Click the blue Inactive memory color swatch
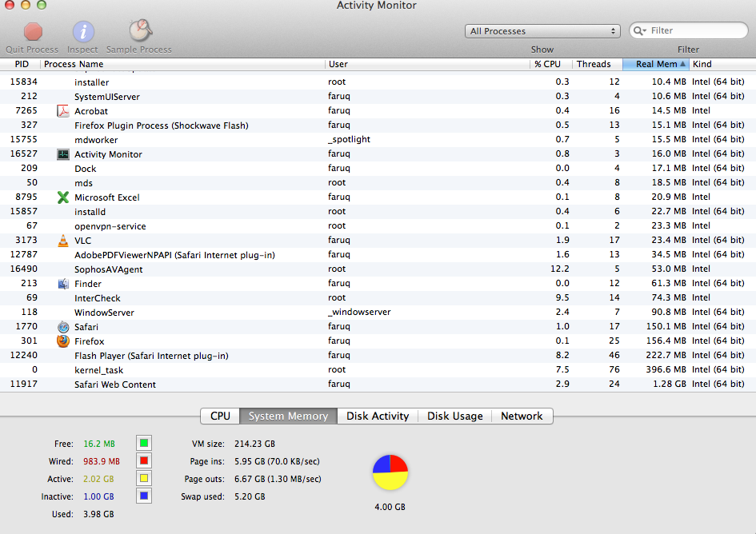This screenshot has width=756, height=534. (x=144, y=496)
